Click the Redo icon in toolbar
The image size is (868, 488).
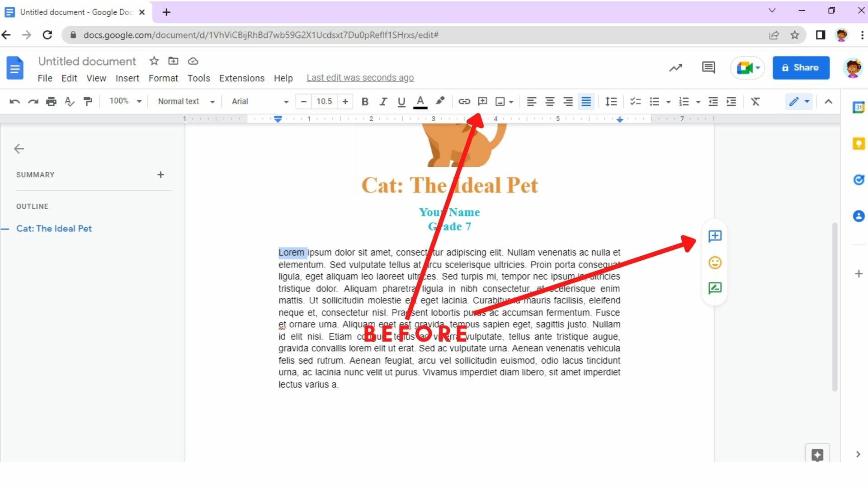[33, 102]
